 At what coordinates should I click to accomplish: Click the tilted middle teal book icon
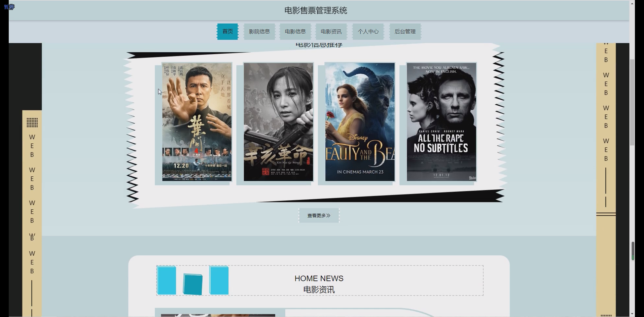pos(193,284)
